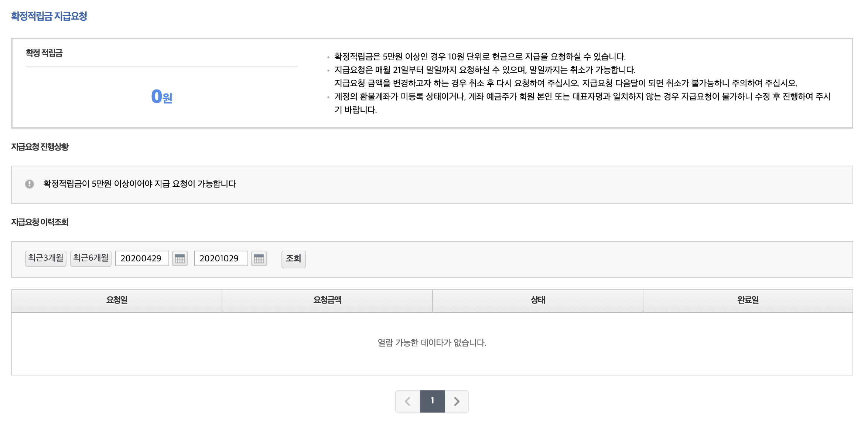Go to next page arrow
The height and width of the screenshot is (434, 868).
[x=457, y=401]
